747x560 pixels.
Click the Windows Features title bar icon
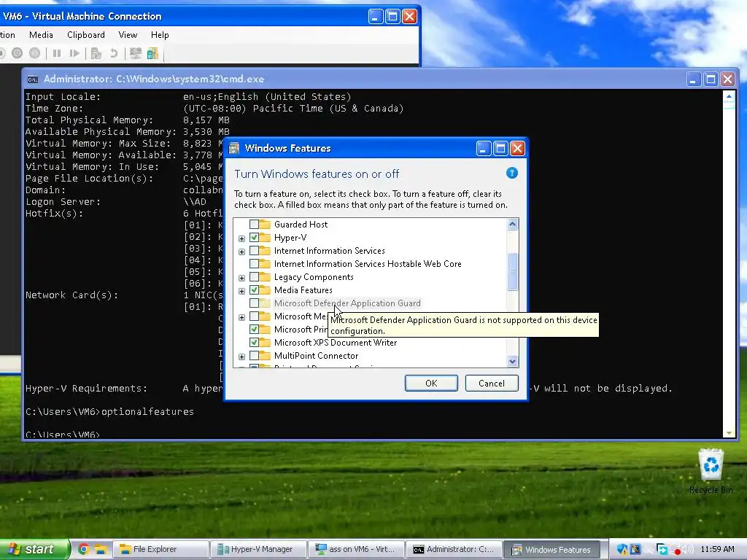(x=234, y=148)
